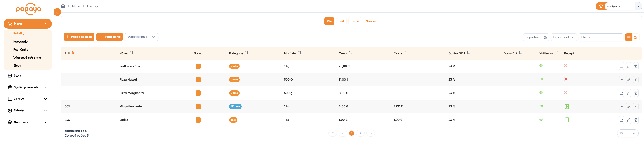The height and width of the screenshot is (141, 644).
Task: Expand Systémy věrnosti section
Action: [28, 87]
